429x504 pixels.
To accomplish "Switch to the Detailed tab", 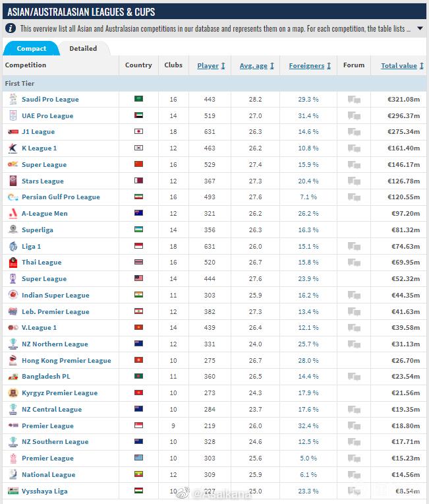I will (x=83, y=49).
